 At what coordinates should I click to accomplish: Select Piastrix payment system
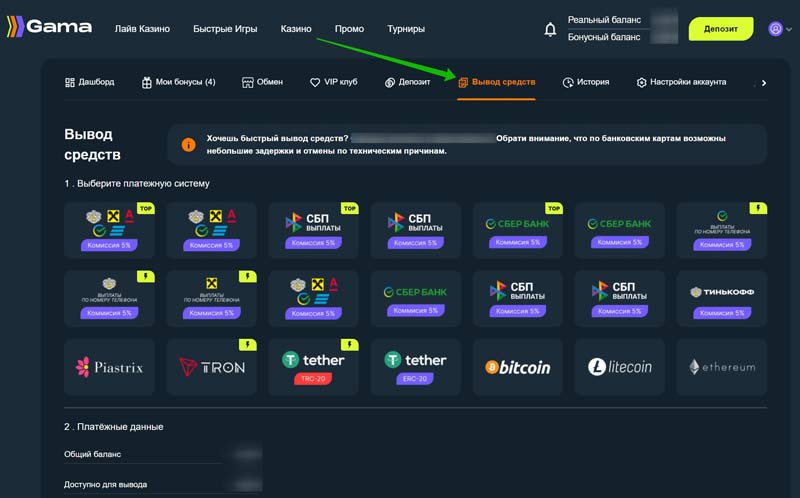[x=109, y=367]
